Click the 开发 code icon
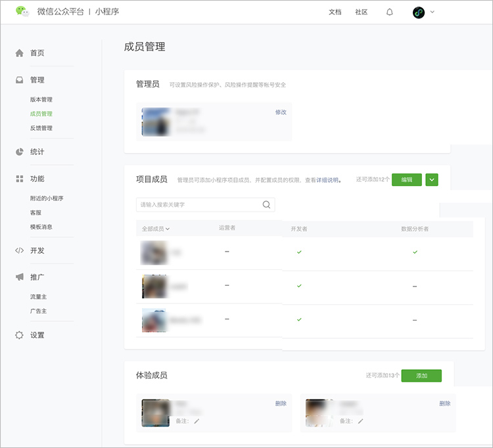 pyautogui.click(x=20, y=250)
